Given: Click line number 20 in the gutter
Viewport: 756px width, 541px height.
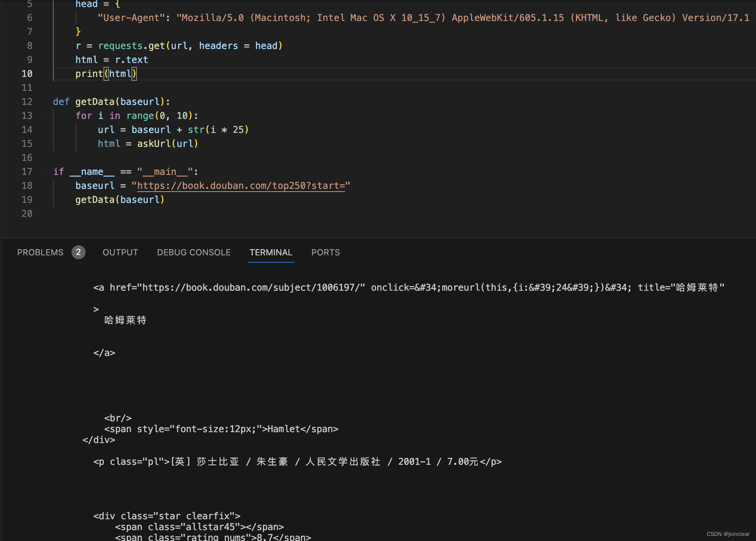Looking at the screenshot, I should click(x=27, y=214).
